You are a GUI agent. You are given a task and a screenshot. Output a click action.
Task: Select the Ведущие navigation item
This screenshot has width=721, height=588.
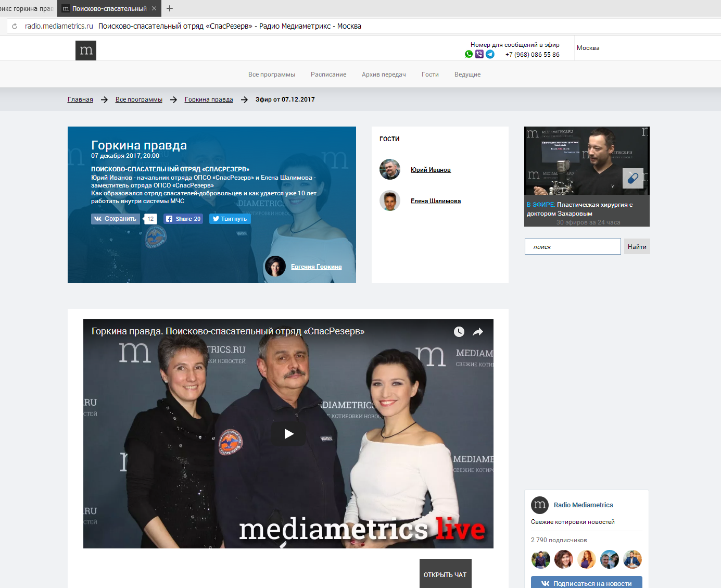[467, 74]
